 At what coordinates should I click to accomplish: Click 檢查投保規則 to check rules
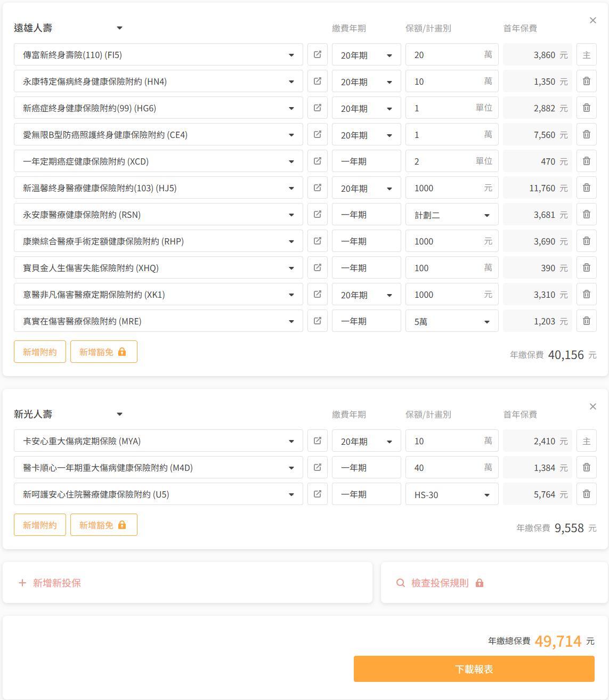[x=494, y=583]
